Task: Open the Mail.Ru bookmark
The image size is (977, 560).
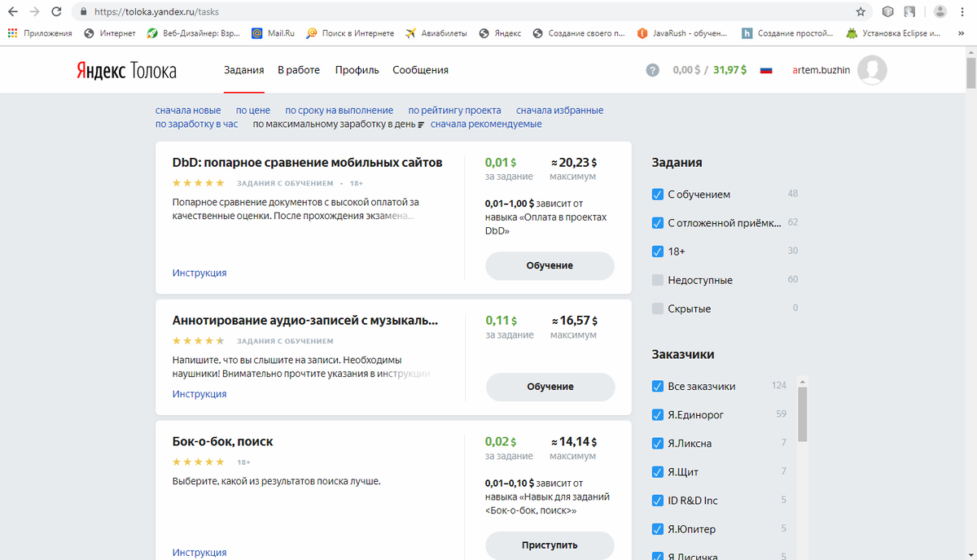Action: pos(272,33)
